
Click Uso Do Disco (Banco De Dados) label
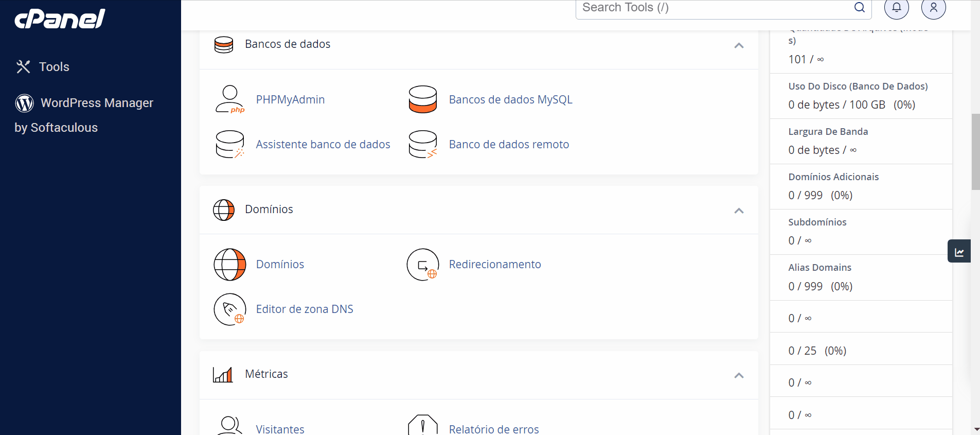858,86
